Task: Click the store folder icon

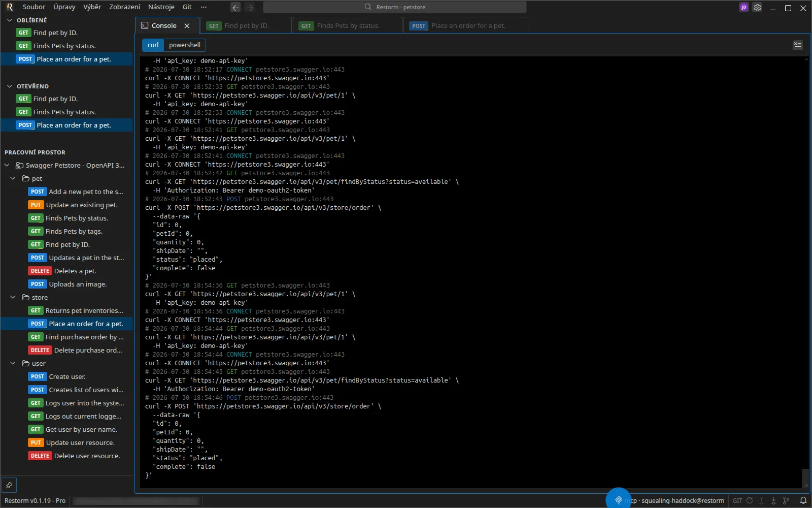Action: (x=26, y=298)
